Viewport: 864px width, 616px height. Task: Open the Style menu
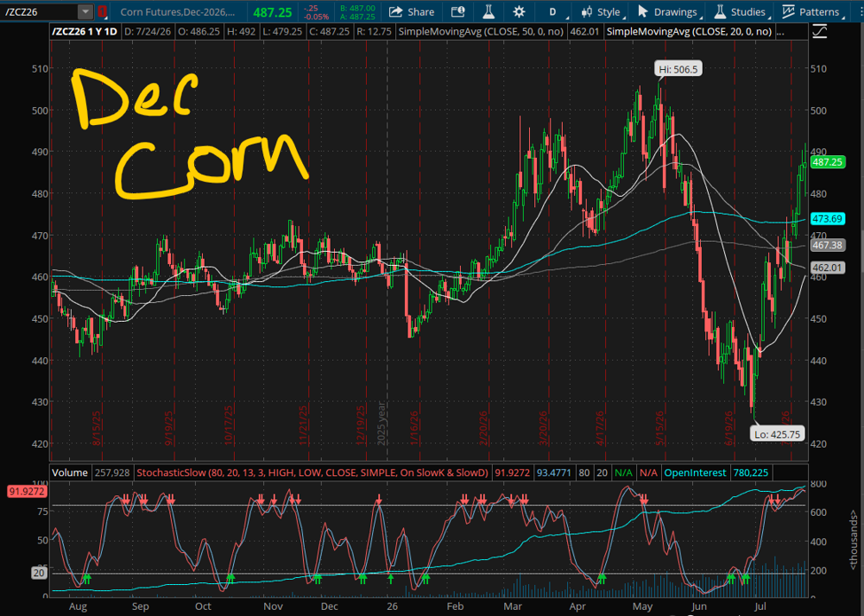[602, 12]
